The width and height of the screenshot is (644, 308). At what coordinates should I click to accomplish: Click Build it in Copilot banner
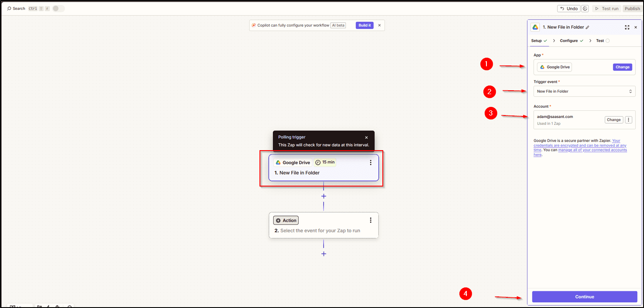[x=364, y=25]
